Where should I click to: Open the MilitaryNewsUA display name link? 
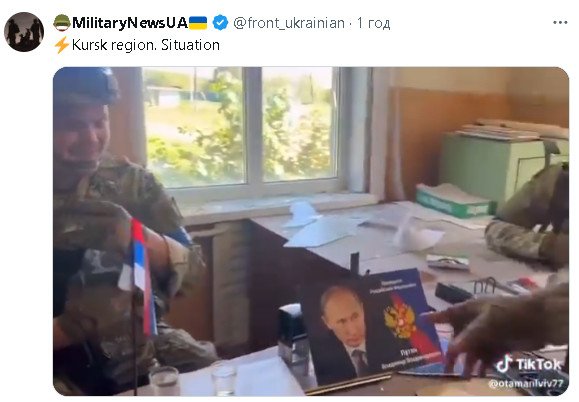tap(130, 23)
